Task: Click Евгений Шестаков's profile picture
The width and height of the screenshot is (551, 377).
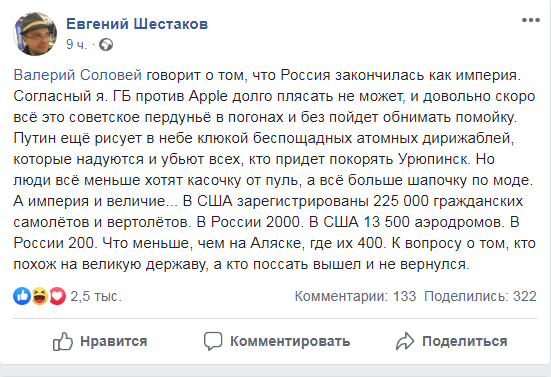Action: [x=35, y=34]
